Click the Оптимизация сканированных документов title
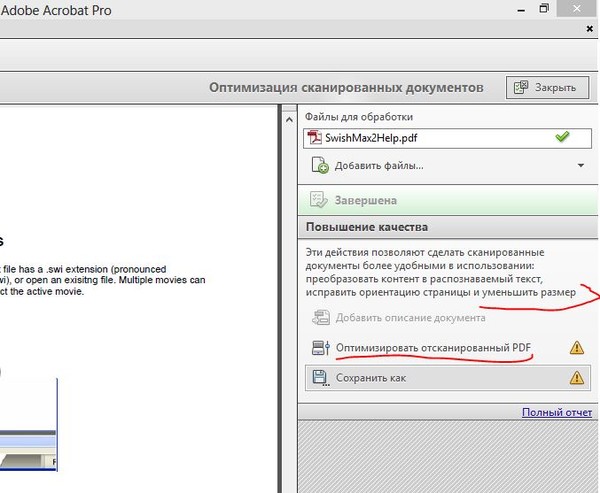The height and width of the screenshot is (493, 600). (x=346, y=88)
